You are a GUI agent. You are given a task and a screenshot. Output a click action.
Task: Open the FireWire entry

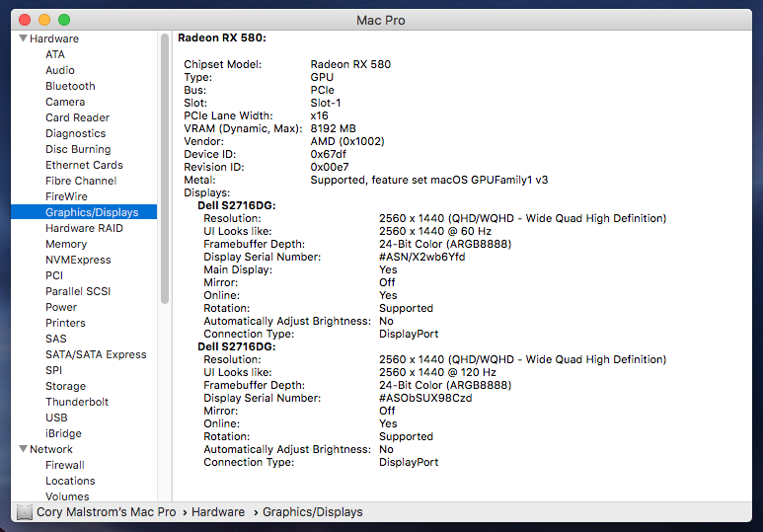(x=66, y=196)
